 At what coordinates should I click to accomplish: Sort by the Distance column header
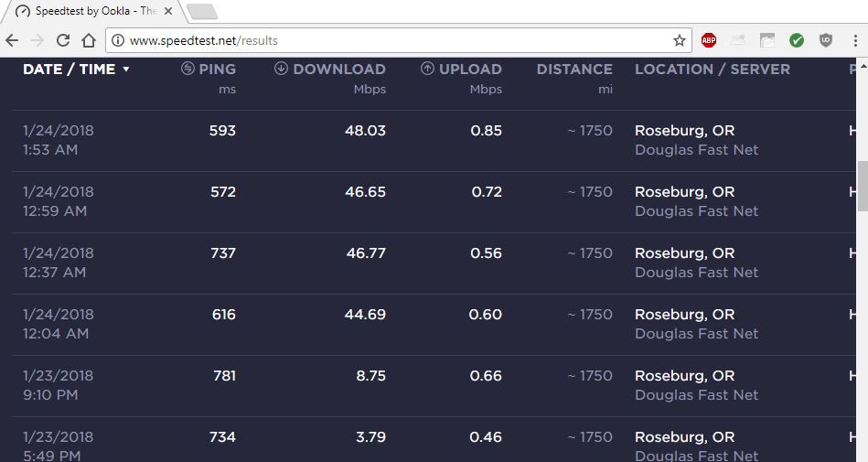click(574, 70)
